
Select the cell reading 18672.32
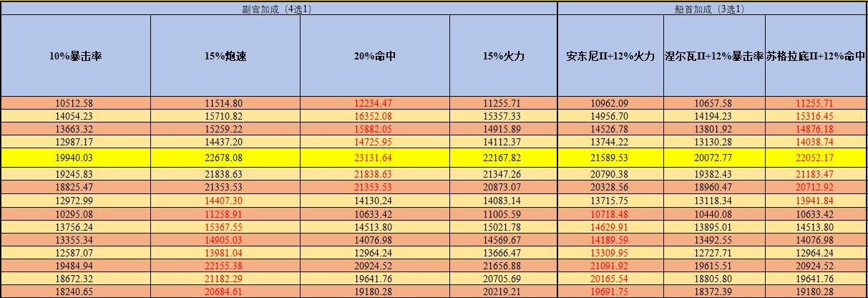point(75,278)
